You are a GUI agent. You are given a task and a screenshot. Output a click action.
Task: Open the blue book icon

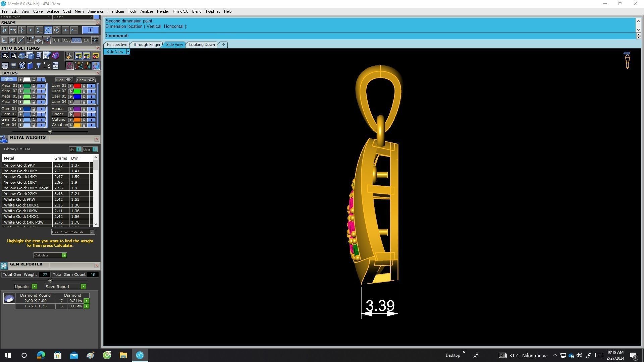point(30,66)
